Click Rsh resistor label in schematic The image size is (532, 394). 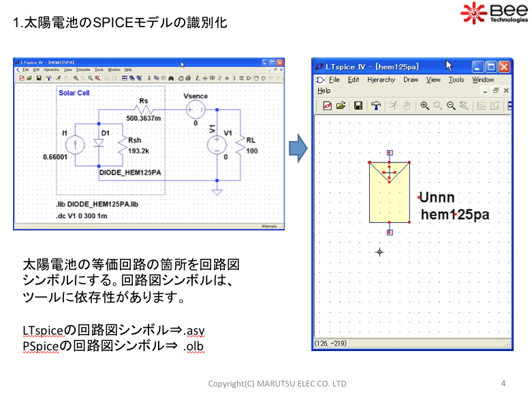click(134, 140)
